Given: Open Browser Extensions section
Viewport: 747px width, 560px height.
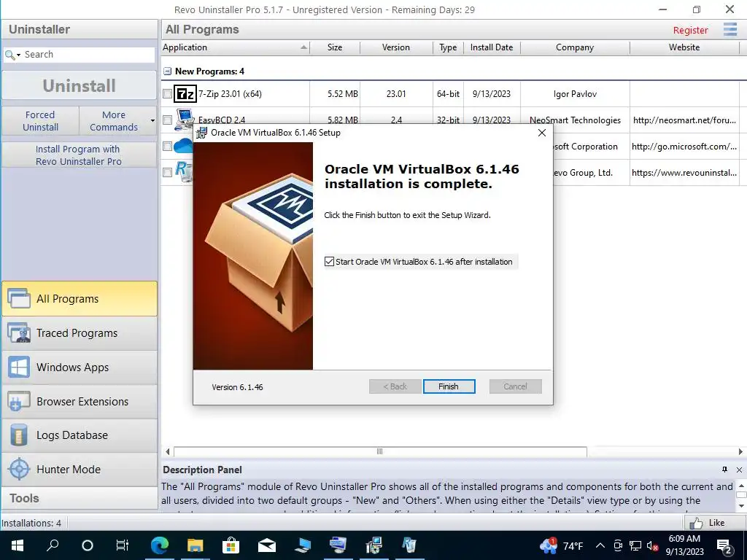Looking at the screenshot, I should pos(80,402).
